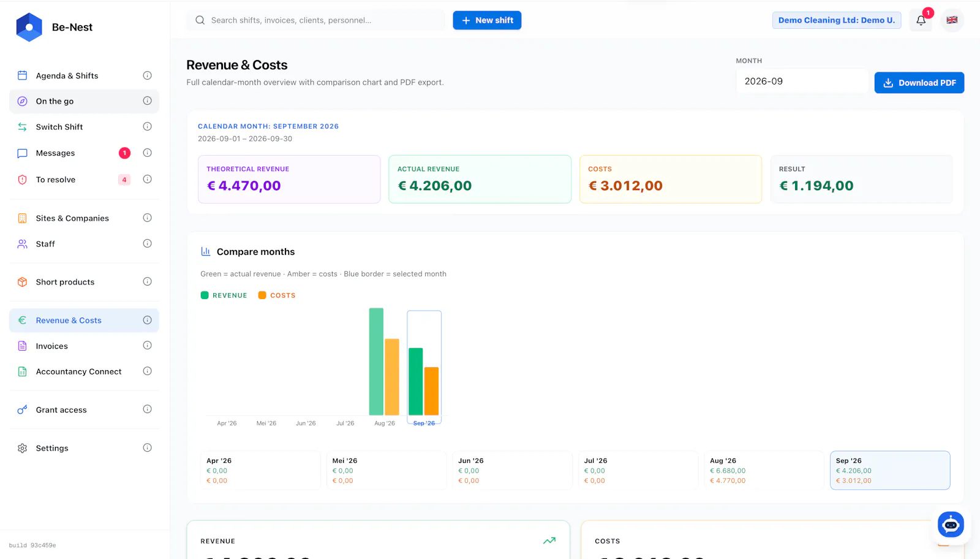Open Switch Shift page
The image size is (980, 559).
[84, 127]
